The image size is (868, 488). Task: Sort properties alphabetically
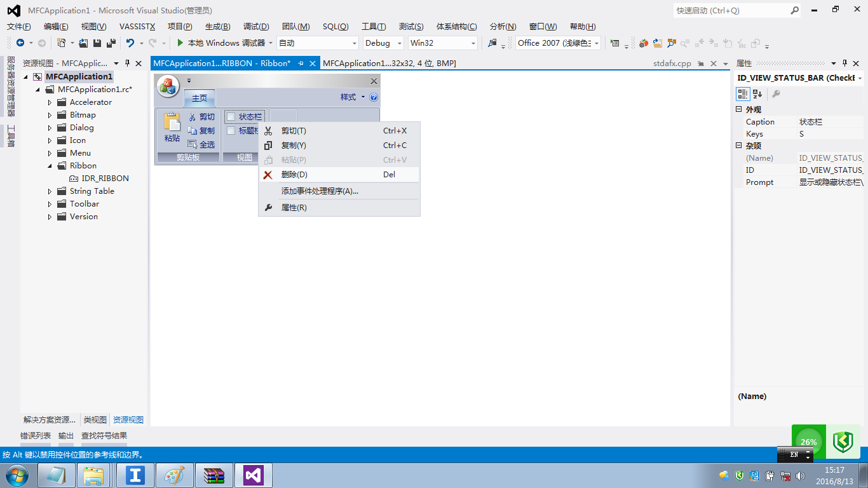(757, 94)
